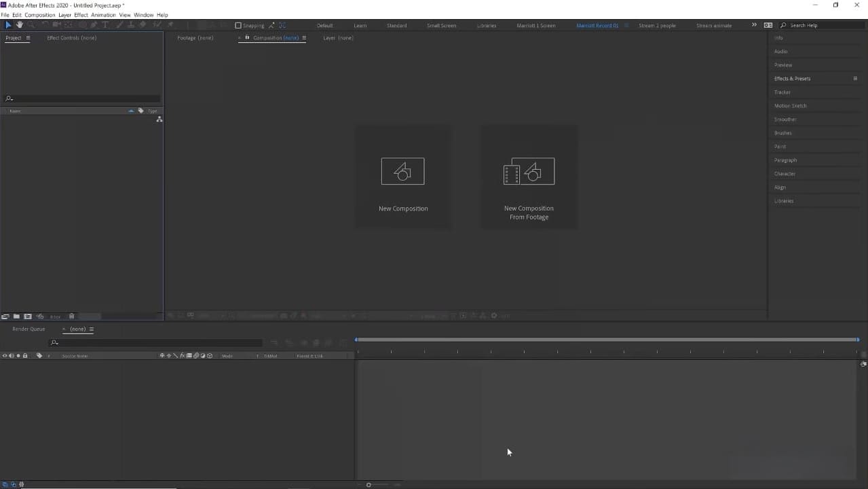
Task: Show more workspaces via double chevron
Action: 754,25
